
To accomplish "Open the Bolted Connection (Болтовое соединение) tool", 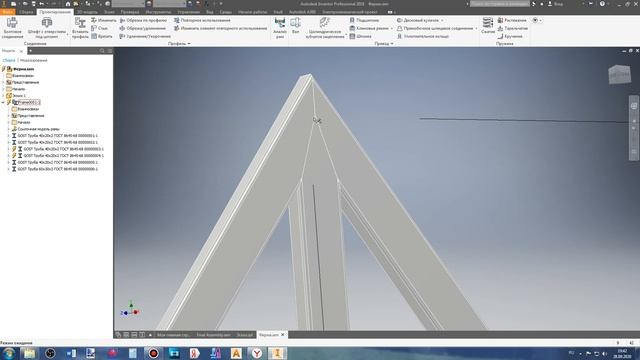I will [x=12, y=28].
